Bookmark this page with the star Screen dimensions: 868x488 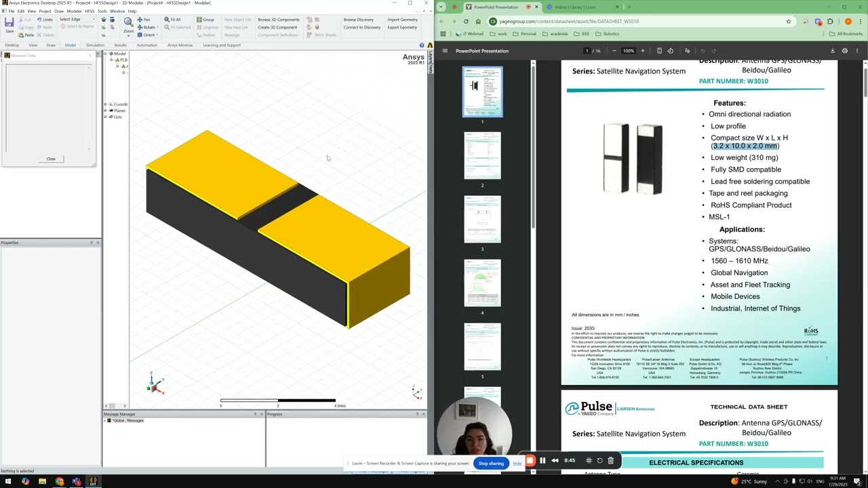pyautogui.click(x=788, y=21)
